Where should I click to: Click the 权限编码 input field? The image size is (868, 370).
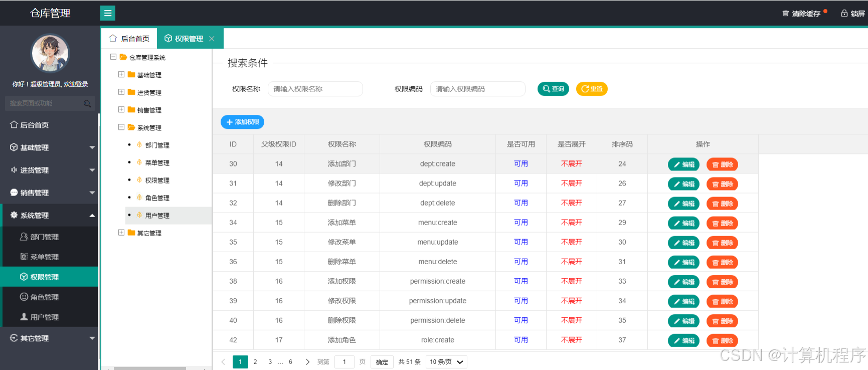click(478, 89)
